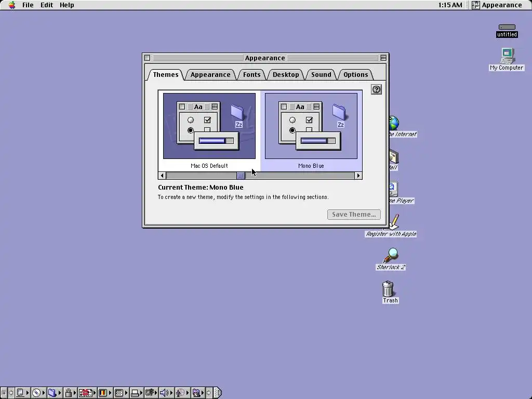Screen dimensions: 532x399
Task: Switch to the Appearance tab
Action: [x=210, y=75]
